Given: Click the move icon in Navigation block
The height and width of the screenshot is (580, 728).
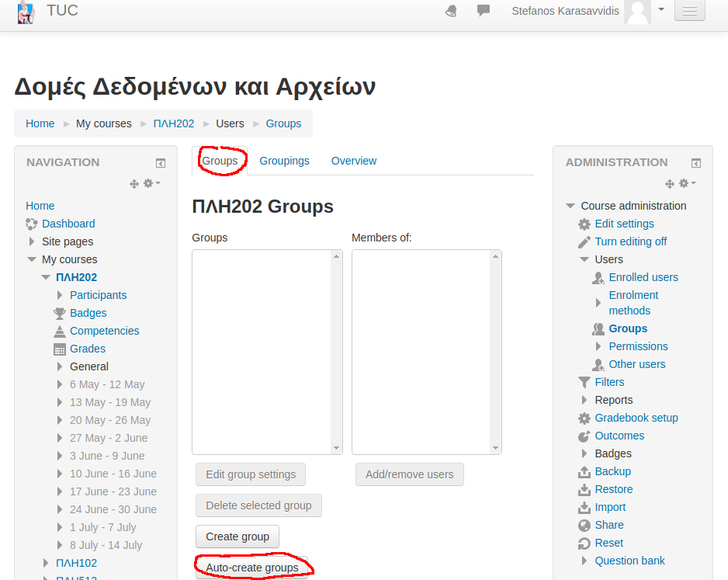Looking at the screenshot, I should coord(133,183).
